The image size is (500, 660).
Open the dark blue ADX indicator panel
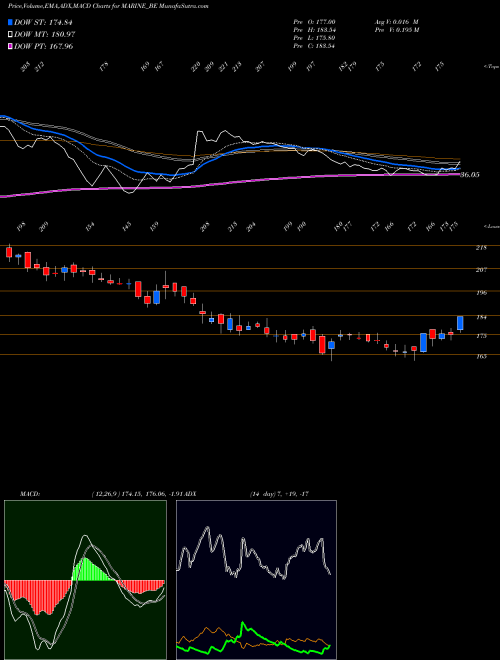[256, 580]
